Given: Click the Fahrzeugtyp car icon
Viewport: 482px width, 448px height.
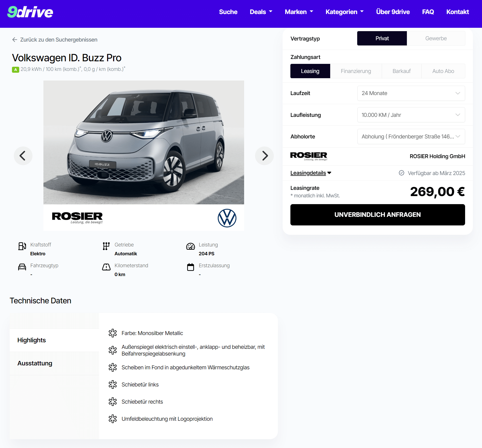Looking at the screenshot, I should click(x=22, y=267).
